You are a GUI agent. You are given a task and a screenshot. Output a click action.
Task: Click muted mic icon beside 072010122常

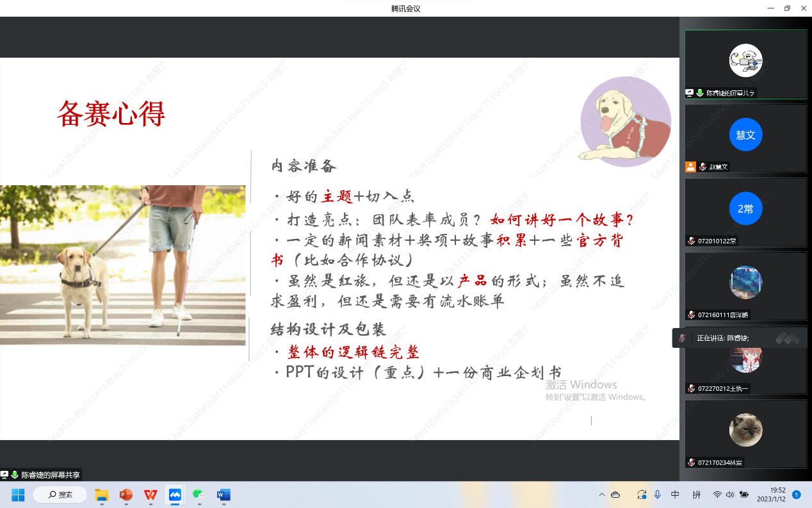[x=691, y=241]
